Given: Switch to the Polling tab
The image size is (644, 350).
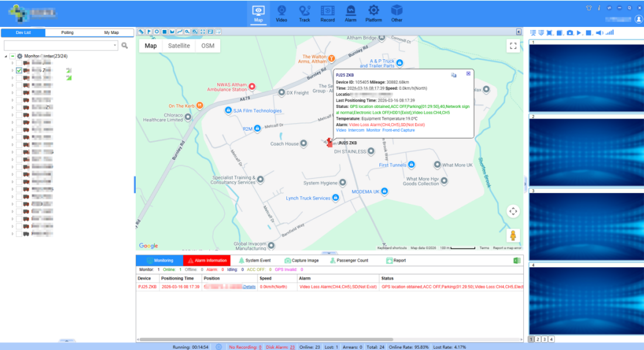Looking at the screenshot, I should [x=67, y=32].
